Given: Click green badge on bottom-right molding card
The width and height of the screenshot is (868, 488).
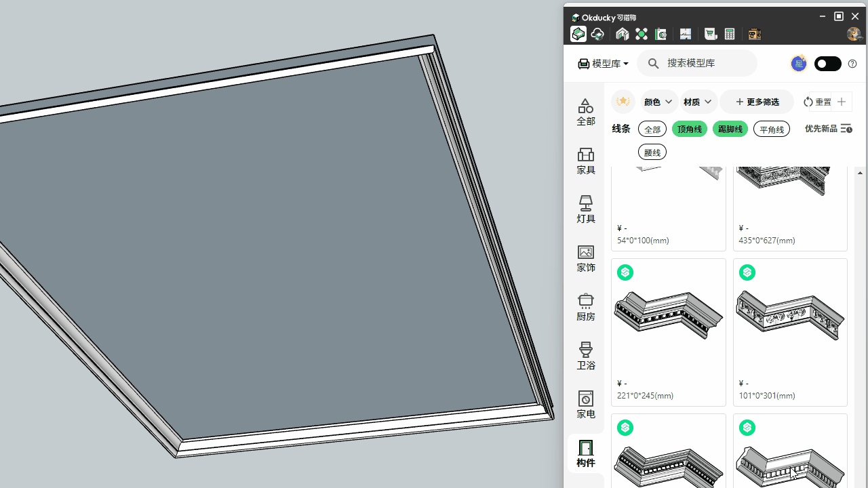Looking at the screenshot, I should (747, 428).
